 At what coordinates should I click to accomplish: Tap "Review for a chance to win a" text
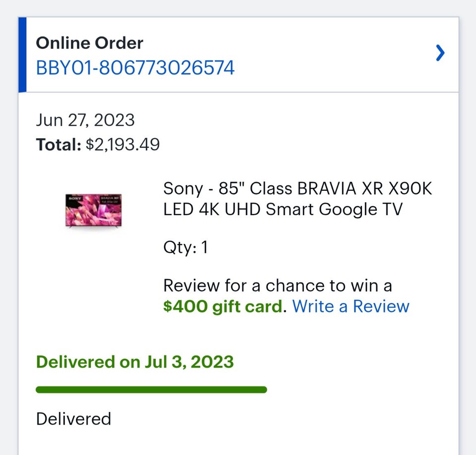277,285
